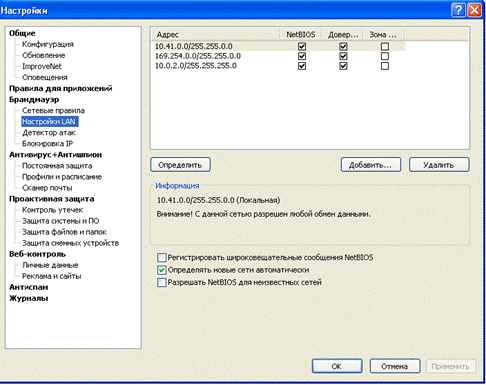Select the 169.254.0.0/255.255.0.0 row
This screenshot has height=385, width=486.
click(279, 56)
